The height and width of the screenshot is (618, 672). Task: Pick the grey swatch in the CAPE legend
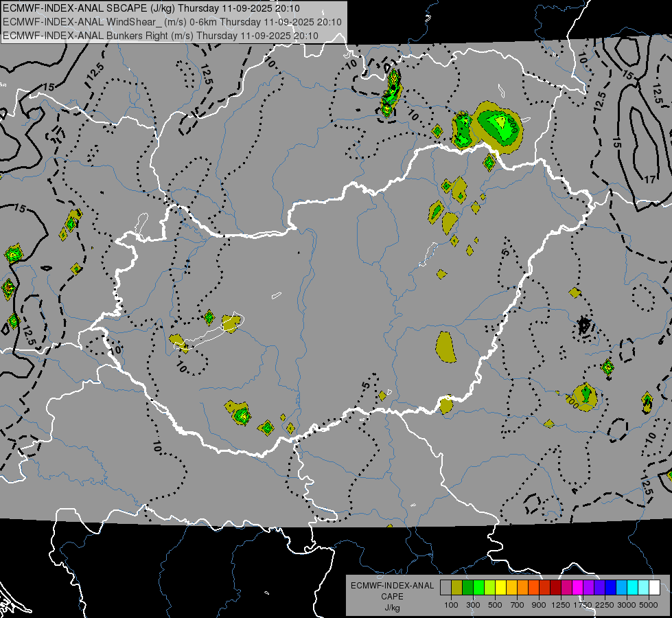(445, 587)
